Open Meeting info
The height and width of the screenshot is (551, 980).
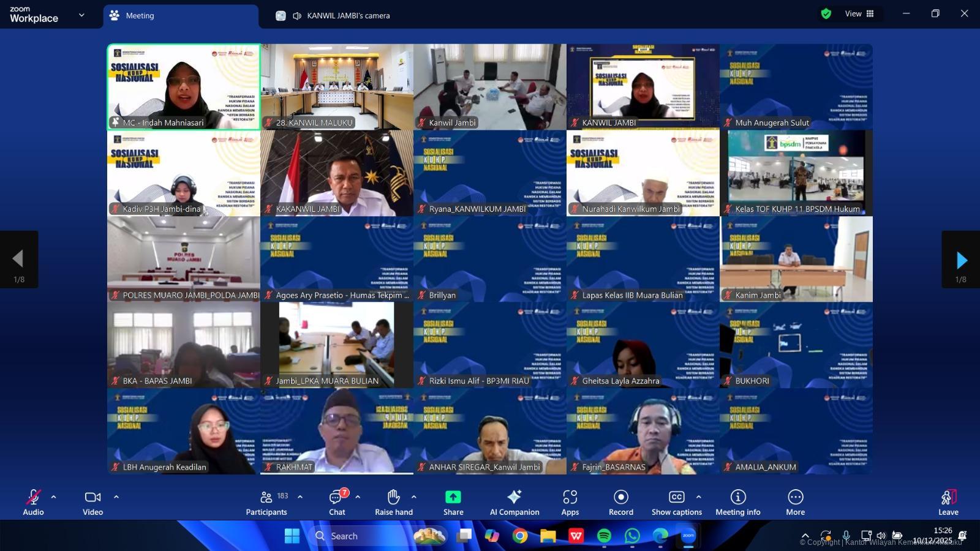[x=738, y=502]
